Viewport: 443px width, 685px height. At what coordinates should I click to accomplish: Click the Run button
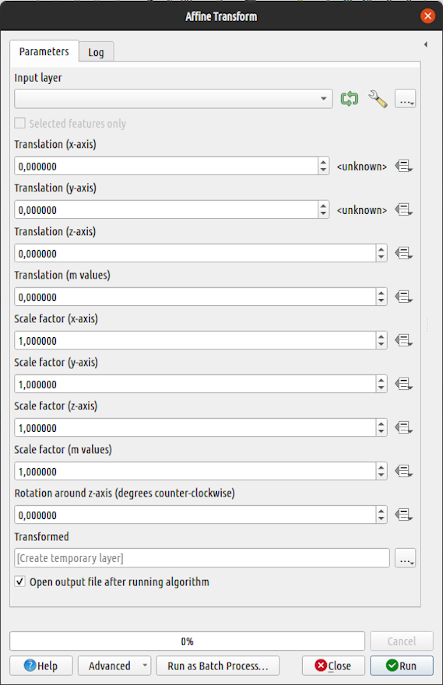401,666
